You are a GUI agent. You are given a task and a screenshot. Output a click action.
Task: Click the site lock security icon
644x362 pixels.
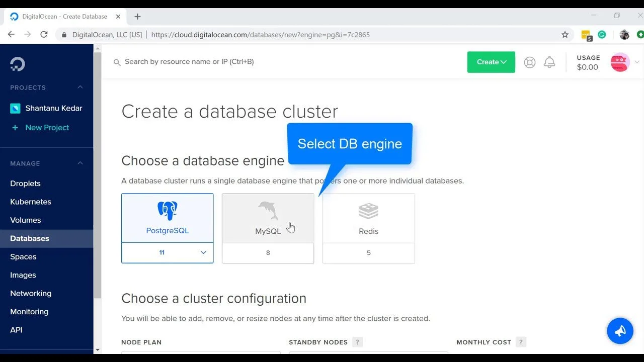click(64, 35)
